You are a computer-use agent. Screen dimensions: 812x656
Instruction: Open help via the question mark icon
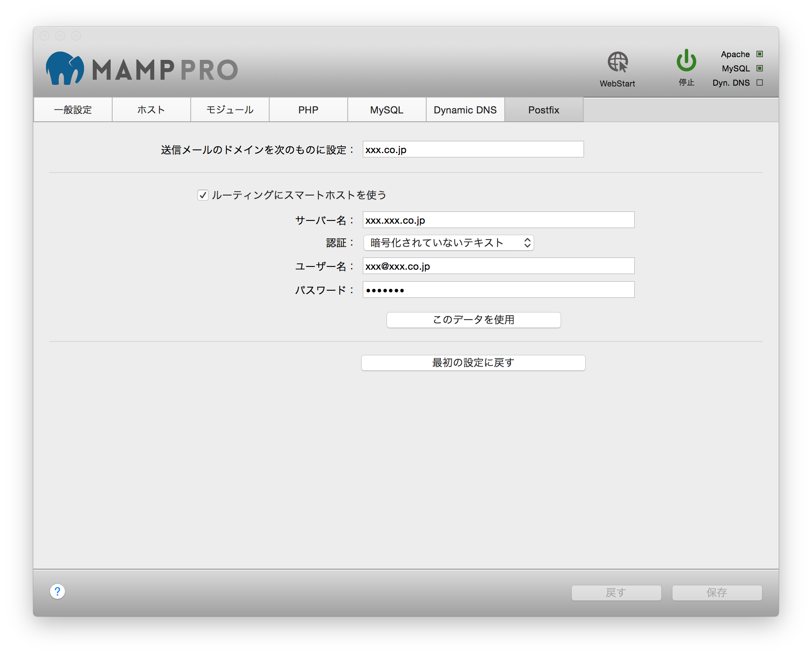click(58, 592)
